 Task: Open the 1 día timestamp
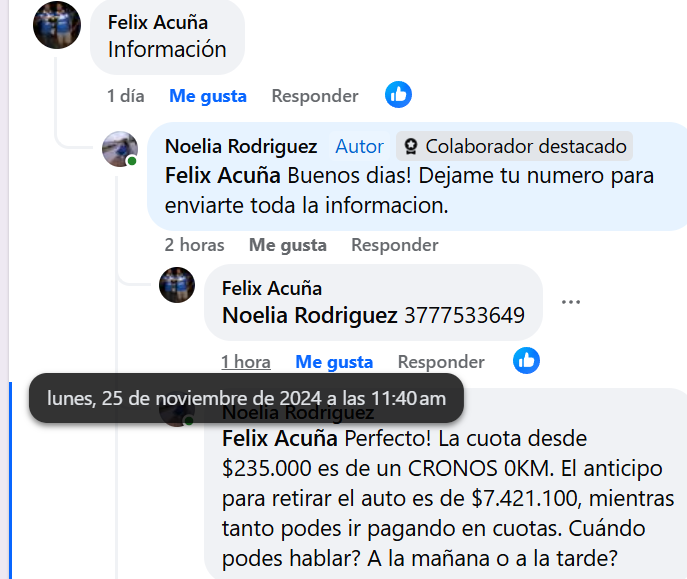(x=126, y=96)
